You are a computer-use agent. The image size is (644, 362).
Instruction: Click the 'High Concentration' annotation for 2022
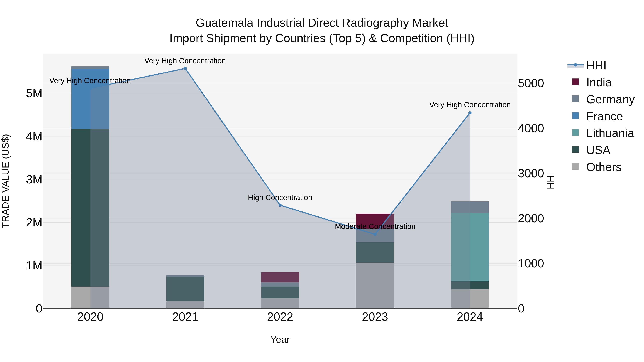(x=280, y=198)
